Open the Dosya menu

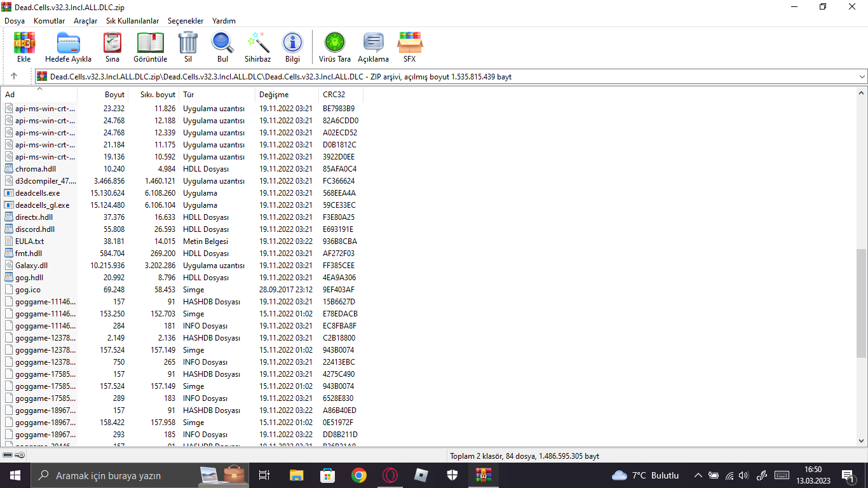(15, 21)
